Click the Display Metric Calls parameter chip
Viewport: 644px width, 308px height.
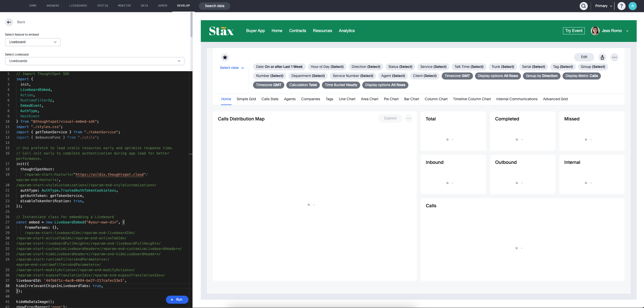582,76
